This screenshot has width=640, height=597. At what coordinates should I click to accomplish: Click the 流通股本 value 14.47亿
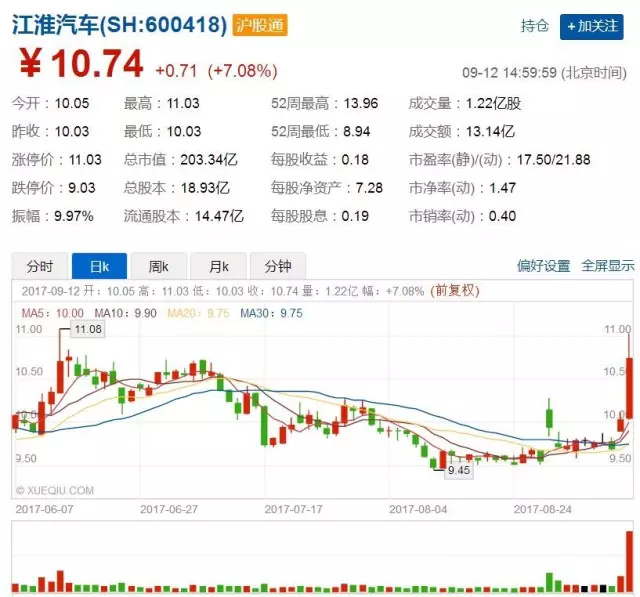219,216
